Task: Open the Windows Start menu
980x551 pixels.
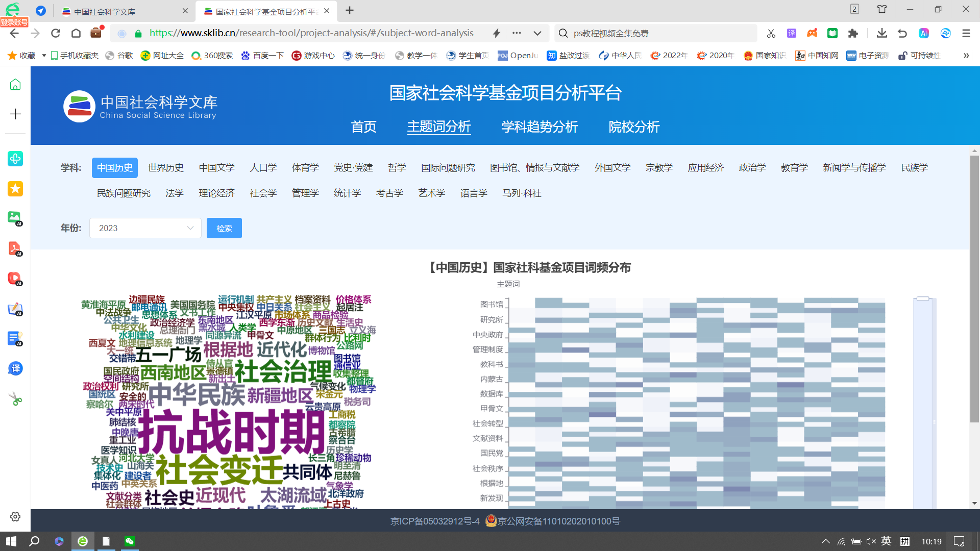Action: click(11, 541)
